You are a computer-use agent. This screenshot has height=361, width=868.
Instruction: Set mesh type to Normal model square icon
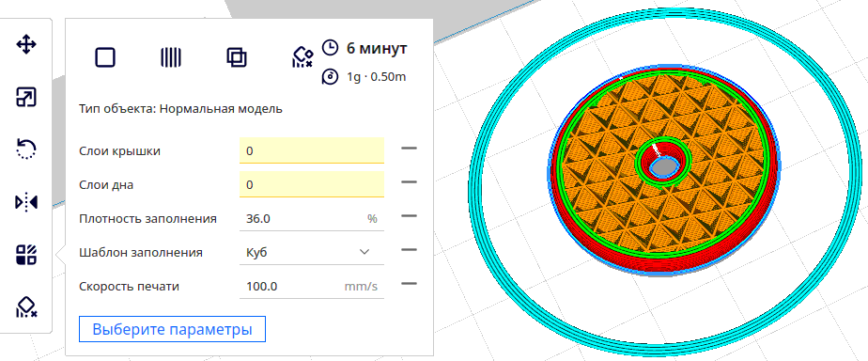(105, 57)
